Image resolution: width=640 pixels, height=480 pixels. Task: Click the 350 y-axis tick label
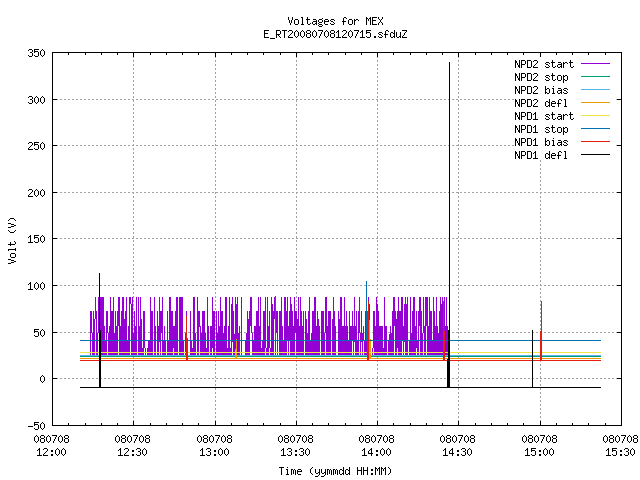coord(36,53)
